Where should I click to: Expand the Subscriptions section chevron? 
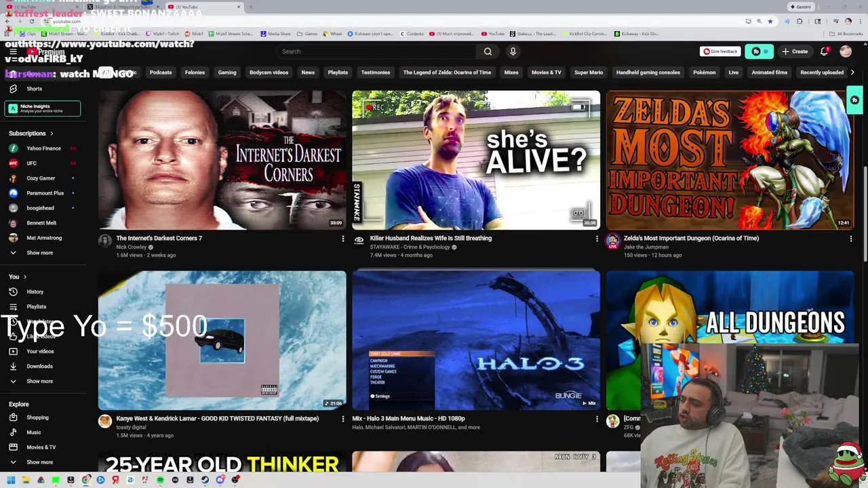tap(52, 134)
